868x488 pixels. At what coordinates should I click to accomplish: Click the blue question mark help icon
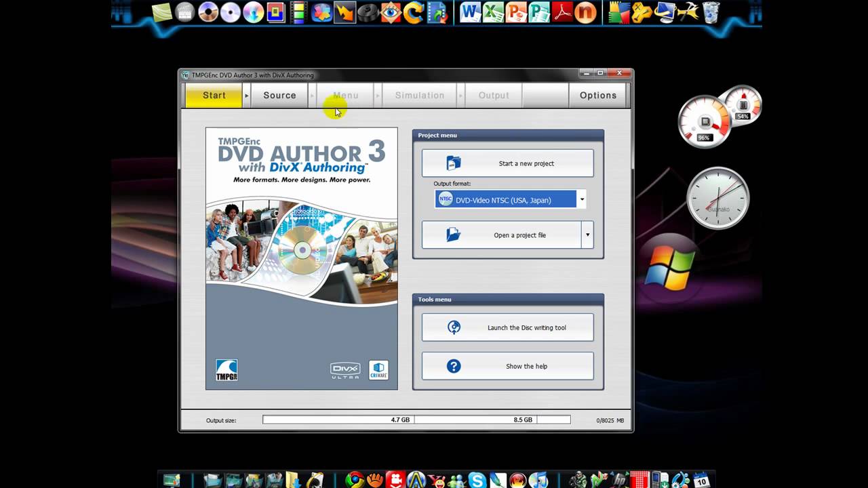click(454, 366)
